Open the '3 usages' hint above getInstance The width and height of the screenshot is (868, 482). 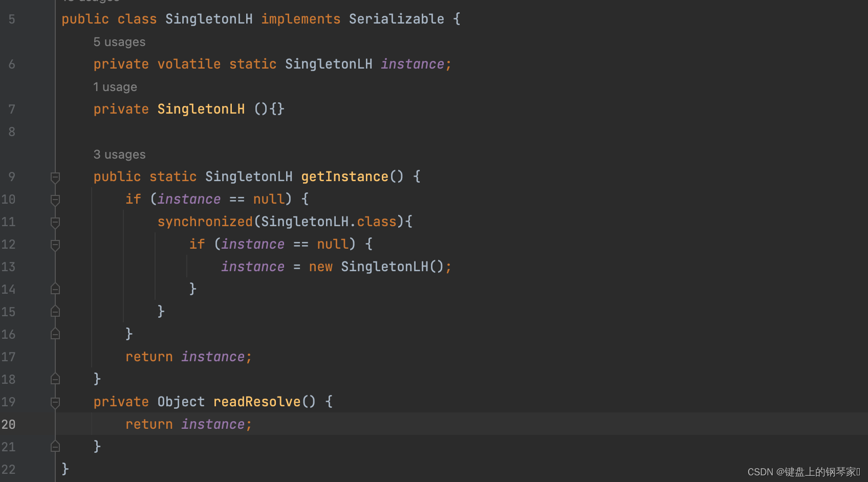pos(119,155)
